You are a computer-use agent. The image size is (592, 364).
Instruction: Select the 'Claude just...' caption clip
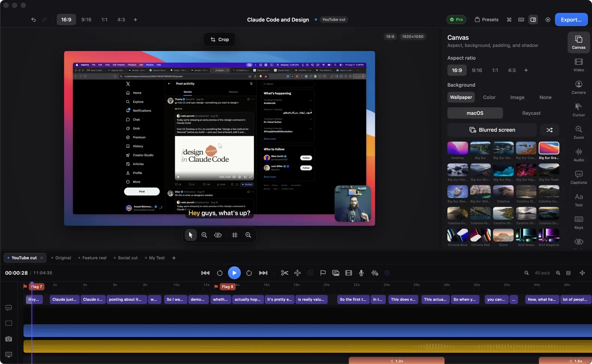click(x=64, y=299)
